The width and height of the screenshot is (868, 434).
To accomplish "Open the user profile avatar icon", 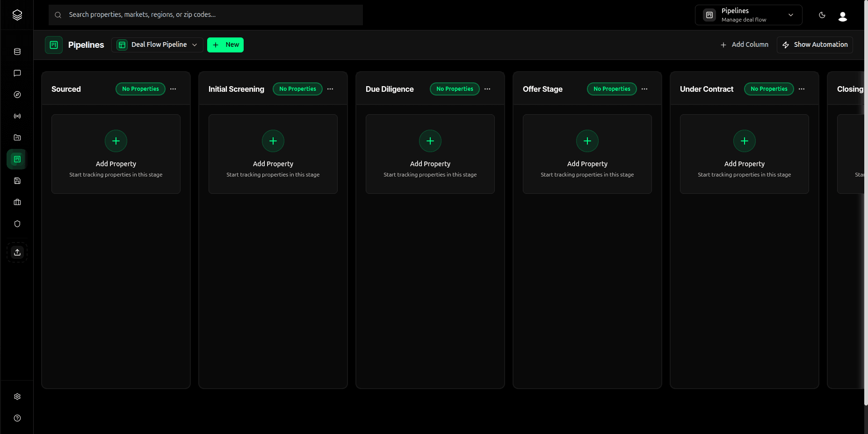I will [x=843, y=16].
